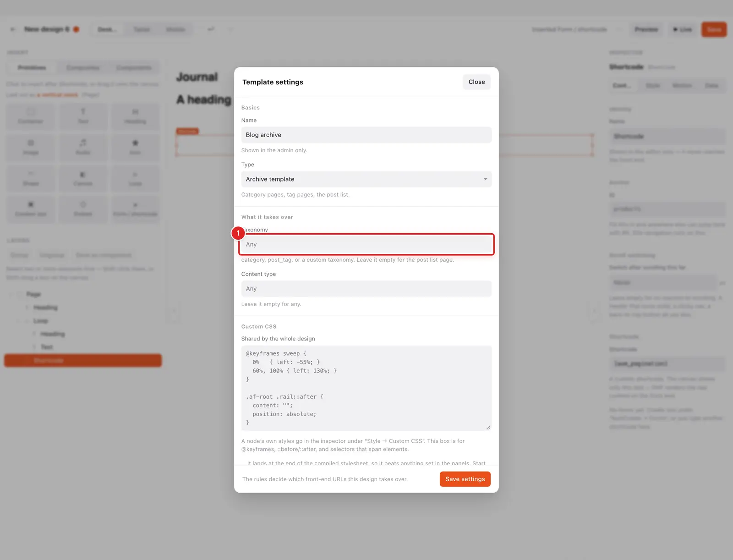Screen dimensions: 733x560
Task: Click the inspector Name field with Shortcode
Action: point(667,137)
